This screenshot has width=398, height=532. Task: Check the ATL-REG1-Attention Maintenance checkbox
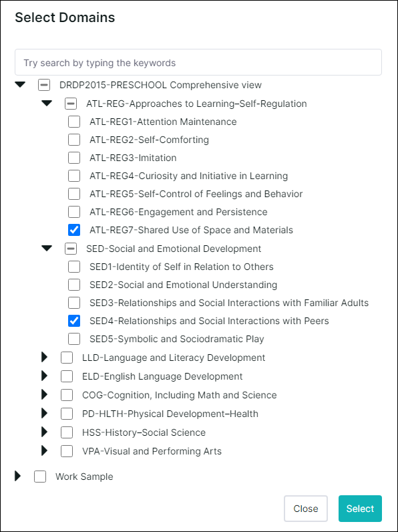coord(74,122)
